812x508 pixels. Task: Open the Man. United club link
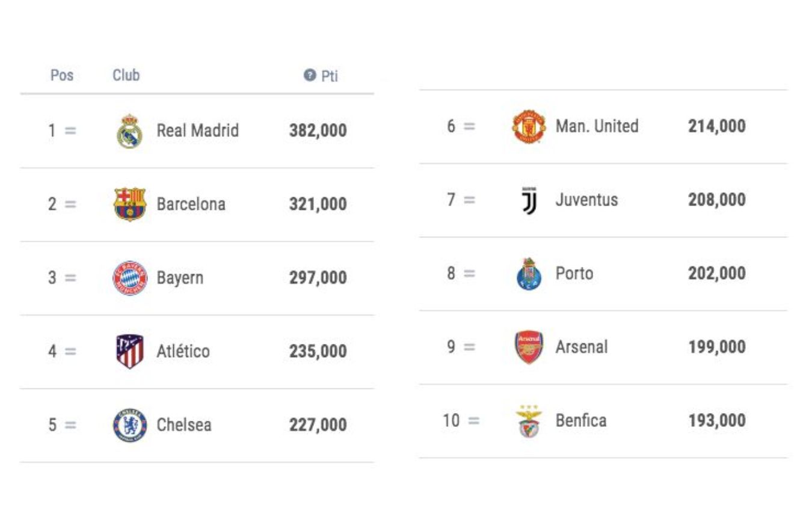597,126
